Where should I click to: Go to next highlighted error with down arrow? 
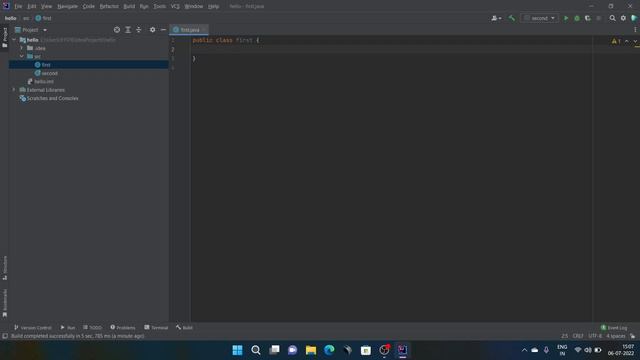635,41
